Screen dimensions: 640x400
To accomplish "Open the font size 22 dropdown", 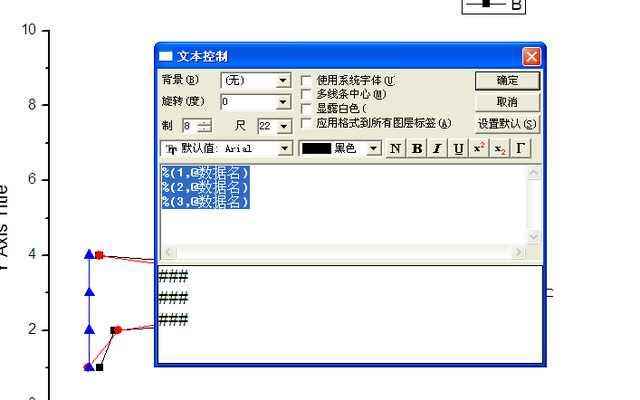I will 284,126.
